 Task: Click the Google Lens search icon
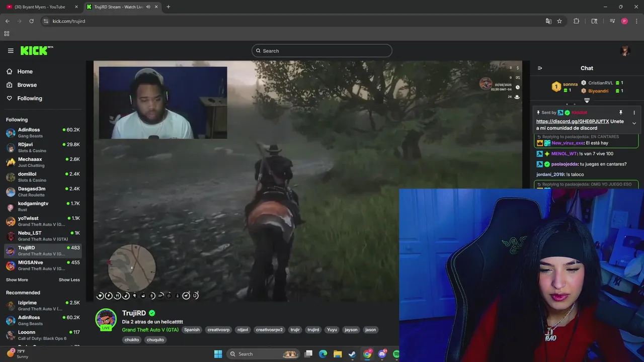[x=594, y=21]
